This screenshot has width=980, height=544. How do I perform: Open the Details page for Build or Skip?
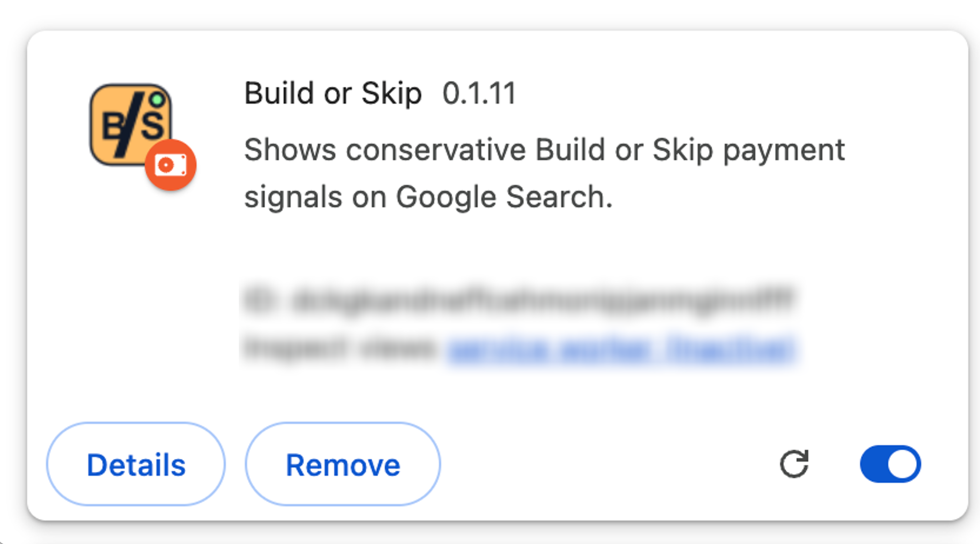(136, 464)
